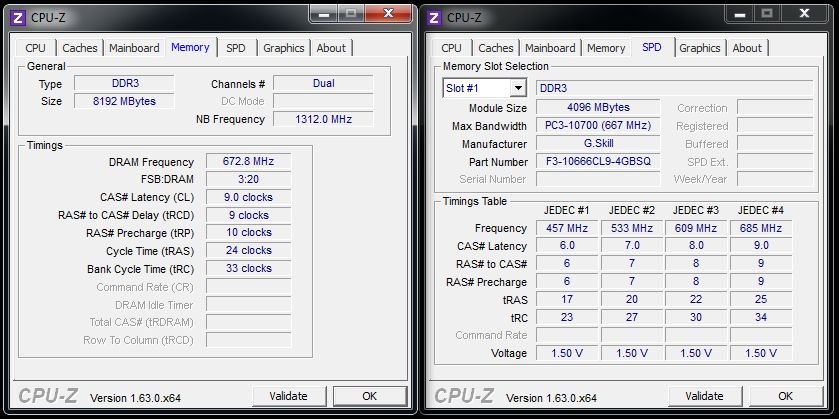The image size is (839, 419).
Task: Click JEDEC #1 frequency 457 MHz cell
Action: (x=567, y=228)
